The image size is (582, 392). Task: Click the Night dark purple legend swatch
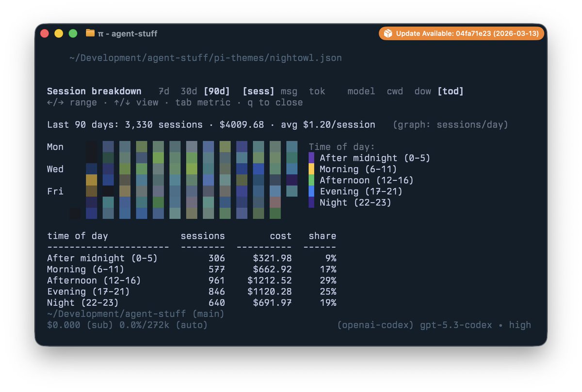coord(311,203)
